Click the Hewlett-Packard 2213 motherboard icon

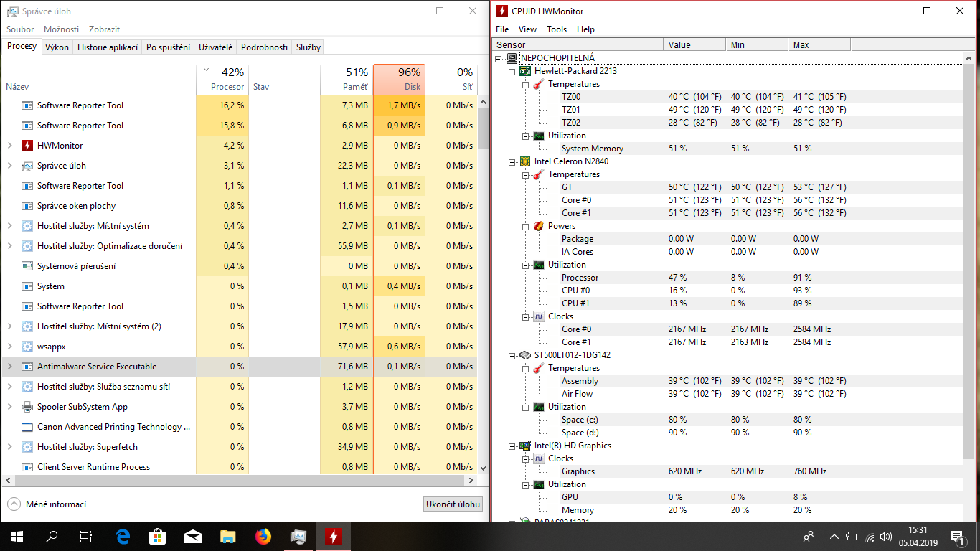coord(525,71)
